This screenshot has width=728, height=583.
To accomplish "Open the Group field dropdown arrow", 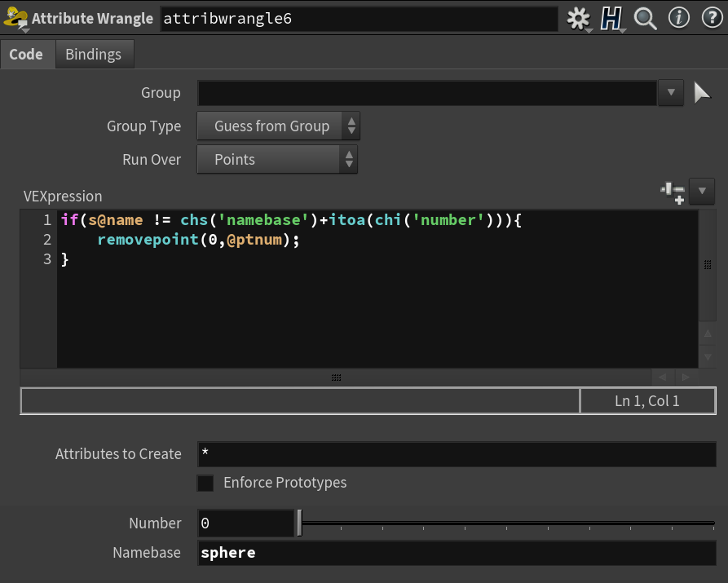I will point(671,92).
